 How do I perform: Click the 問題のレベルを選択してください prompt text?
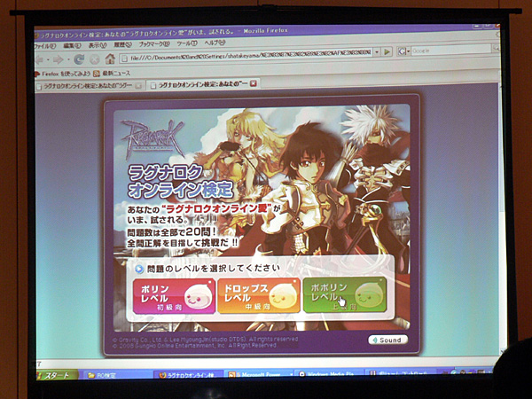point(214,269)
